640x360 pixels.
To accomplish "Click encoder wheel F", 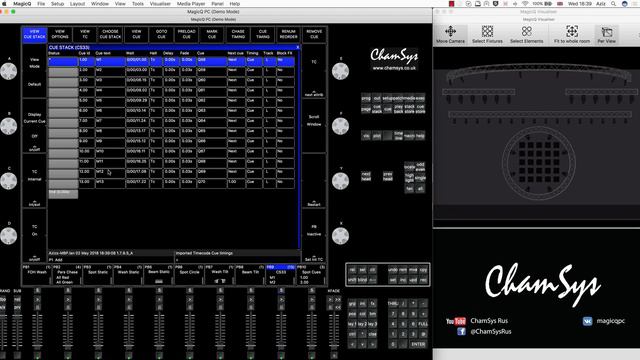I will pos(340,126).
